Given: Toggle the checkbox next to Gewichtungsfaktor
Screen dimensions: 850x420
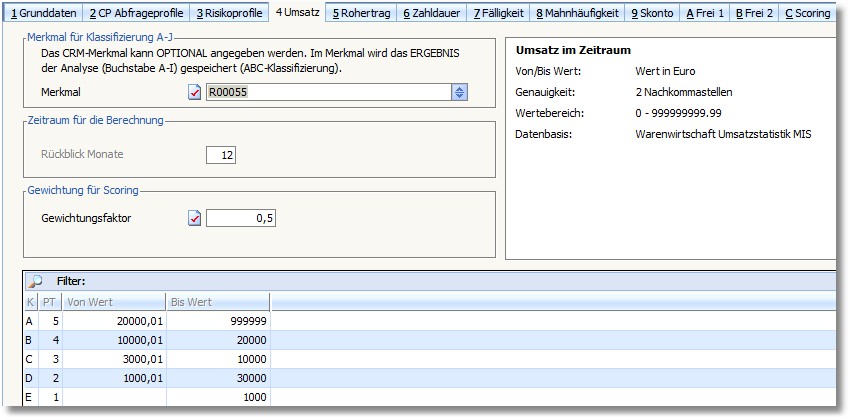Looking at the screenshot, I should (x=195, y=218).
